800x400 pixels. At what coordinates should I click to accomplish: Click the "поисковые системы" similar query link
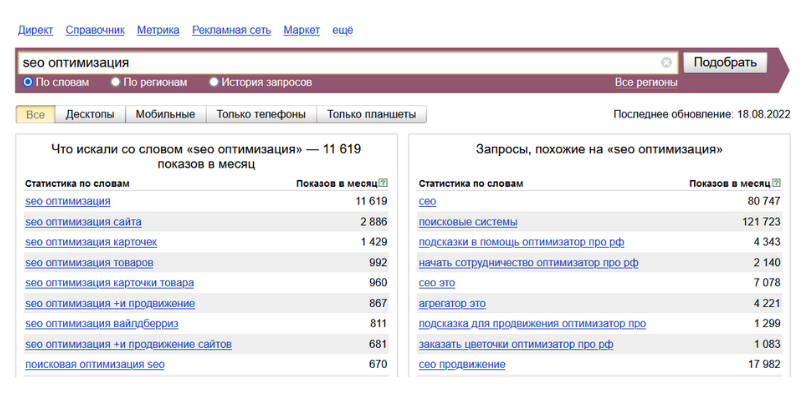(468, 222)
